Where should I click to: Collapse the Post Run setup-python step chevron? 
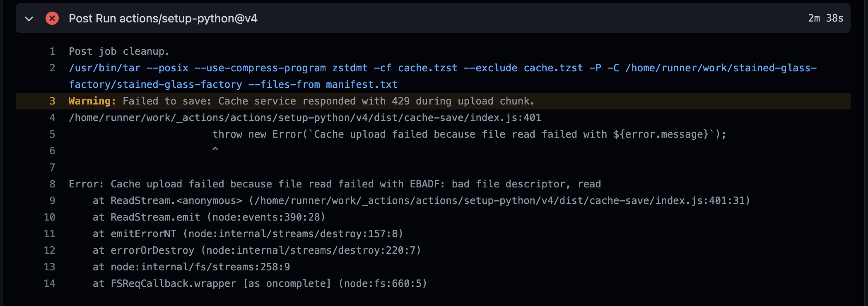pos(29,19)
